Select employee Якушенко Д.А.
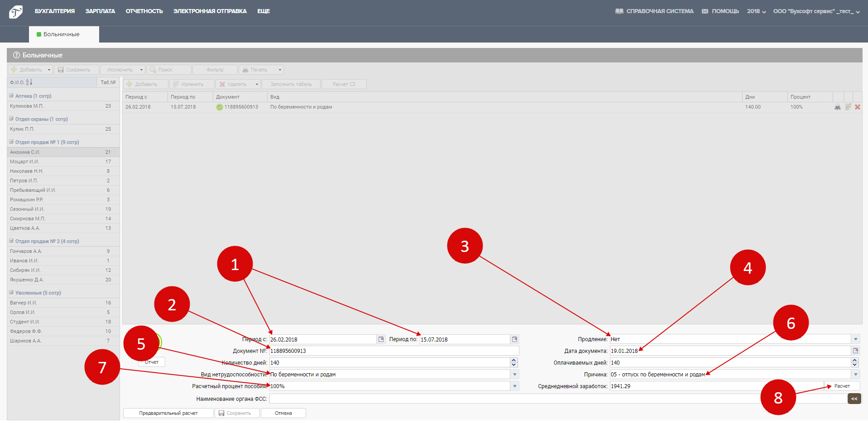Screen dimensions: 868x423 [63, 280]
